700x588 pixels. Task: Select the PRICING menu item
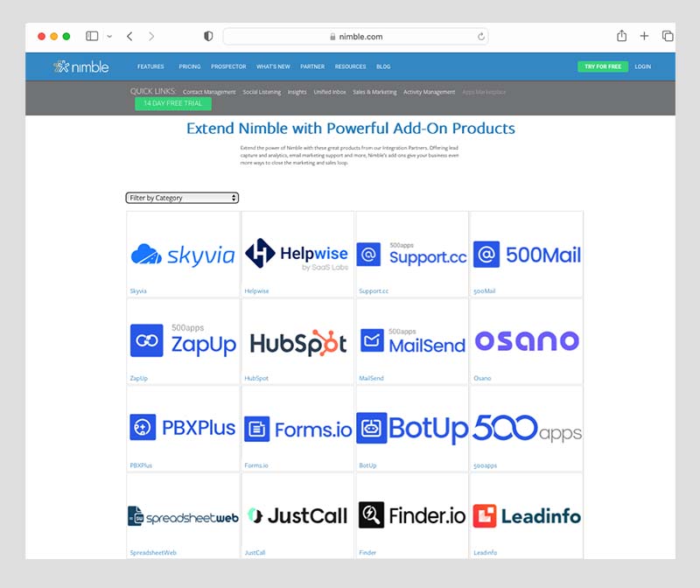pos(190,66)
